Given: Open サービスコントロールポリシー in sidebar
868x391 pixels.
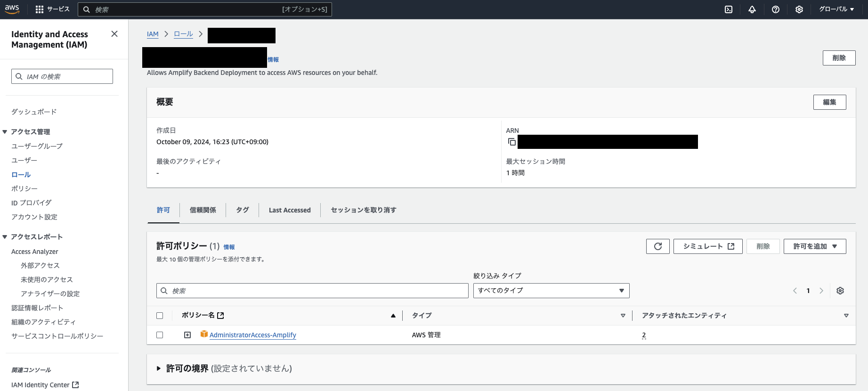Looking at the screenshot, I should click(x=57, y=336).
